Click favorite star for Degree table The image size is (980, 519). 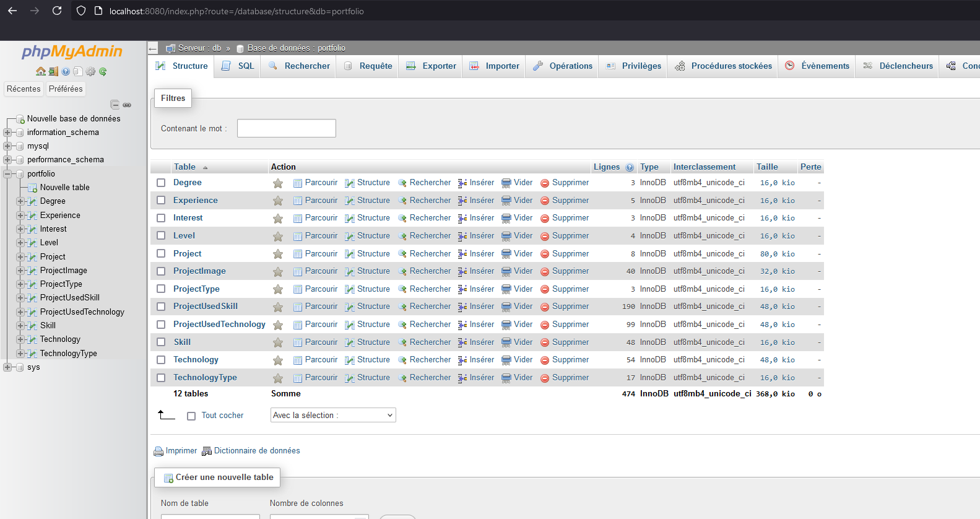(278, 183)
